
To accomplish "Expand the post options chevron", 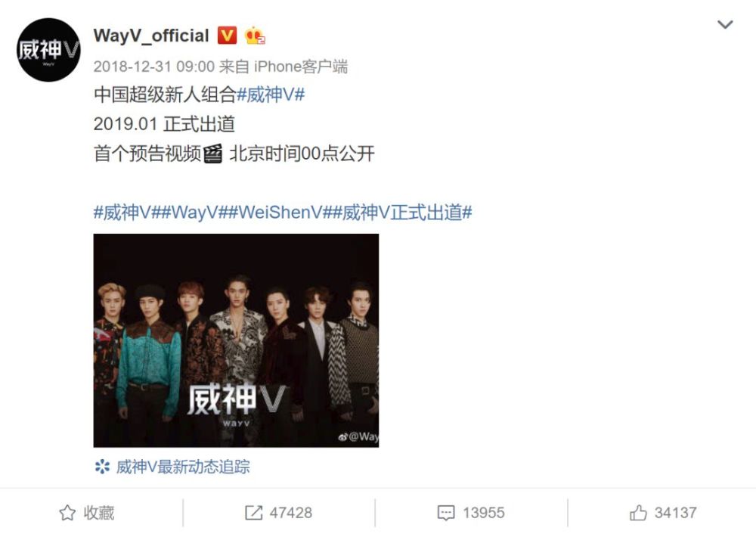I will click(725, 24).
